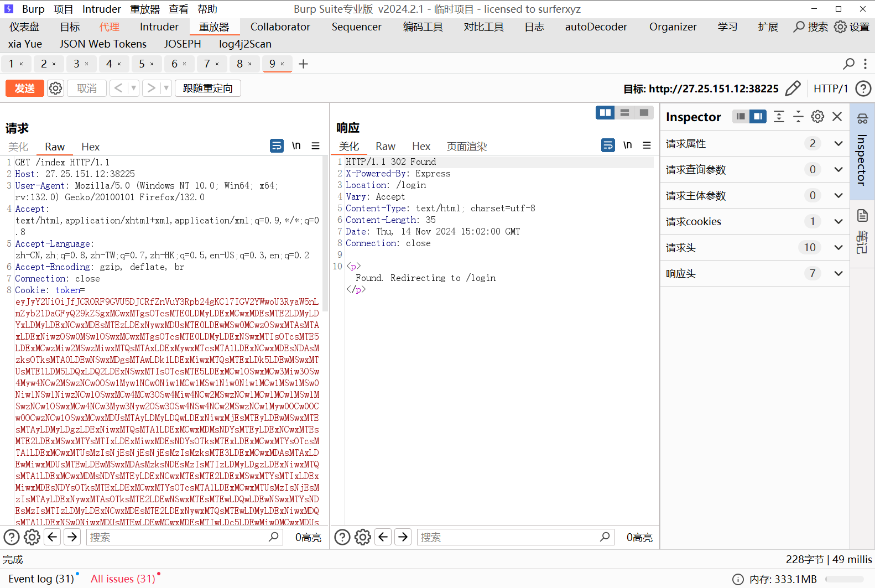Open request search help icon

point(12,537)
